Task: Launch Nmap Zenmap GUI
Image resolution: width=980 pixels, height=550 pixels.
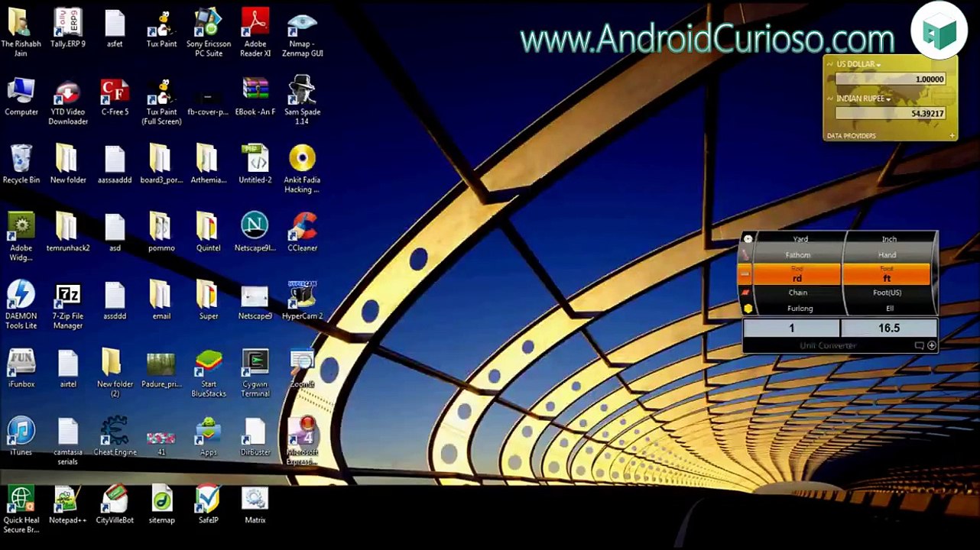Action: coord(303,34)
